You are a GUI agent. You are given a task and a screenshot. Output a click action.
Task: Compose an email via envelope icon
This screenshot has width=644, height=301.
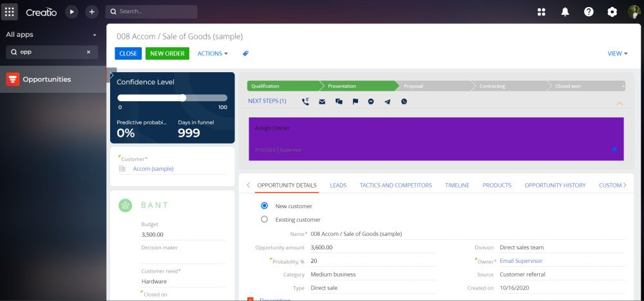pos(322,102)
